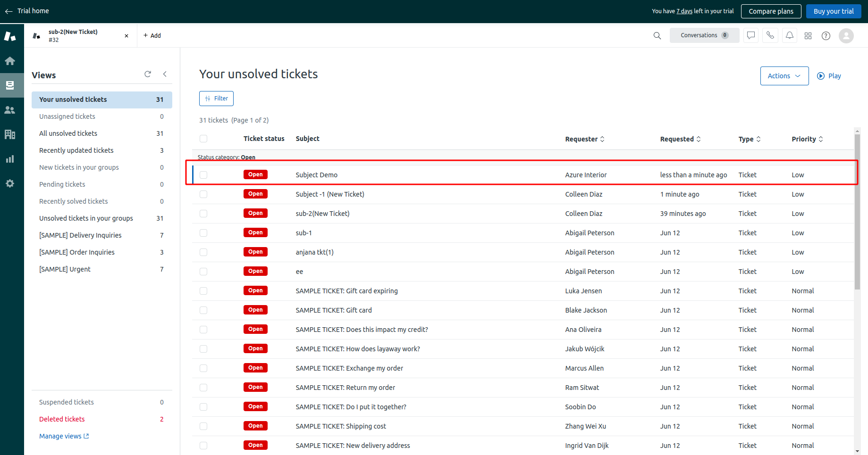This screenshot has width=868, height=455.
Task: Click the ticket list vertical scrollbar
Action: click(857, 212)
